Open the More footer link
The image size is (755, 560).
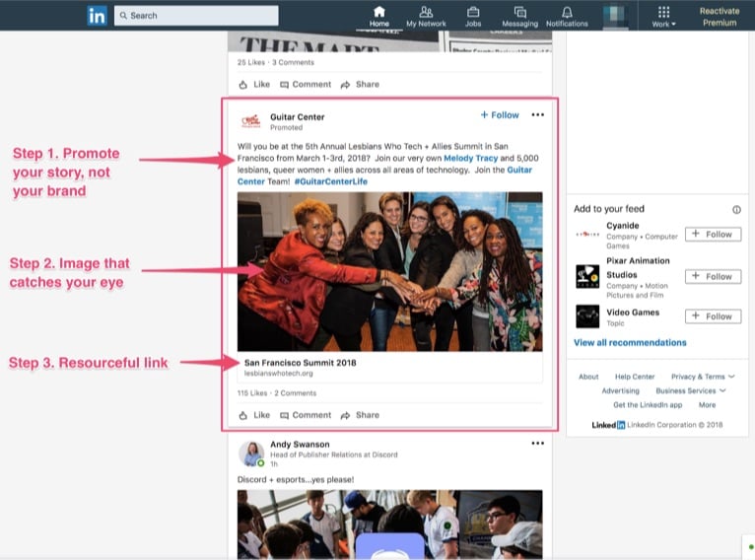pyautogui.click(x=707, y=405)
